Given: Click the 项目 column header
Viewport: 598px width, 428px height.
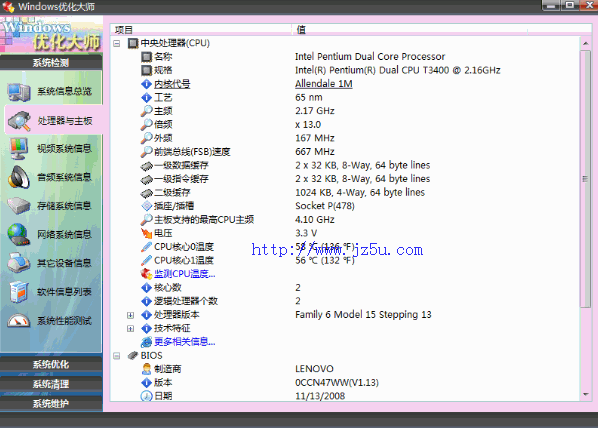Looking at the screenshot, I should tap(201, 30).
